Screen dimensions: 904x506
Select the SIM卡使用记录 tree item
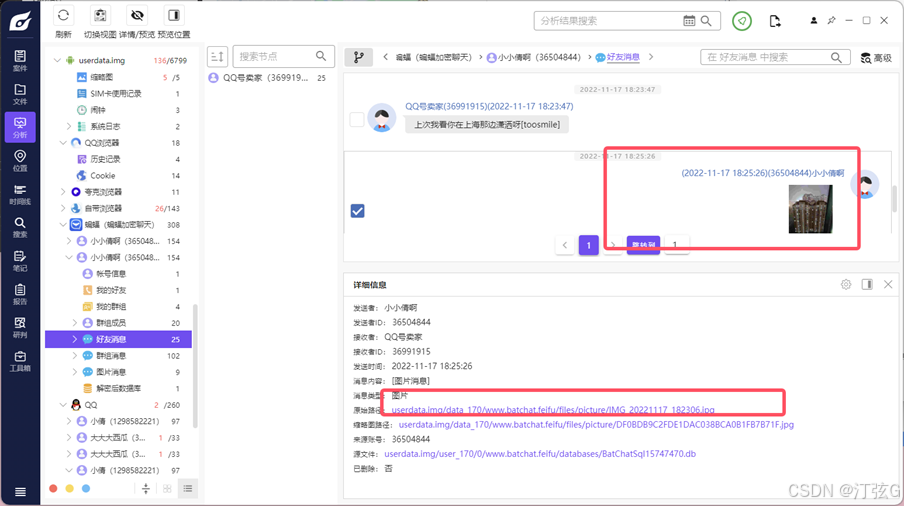[118, 93]
